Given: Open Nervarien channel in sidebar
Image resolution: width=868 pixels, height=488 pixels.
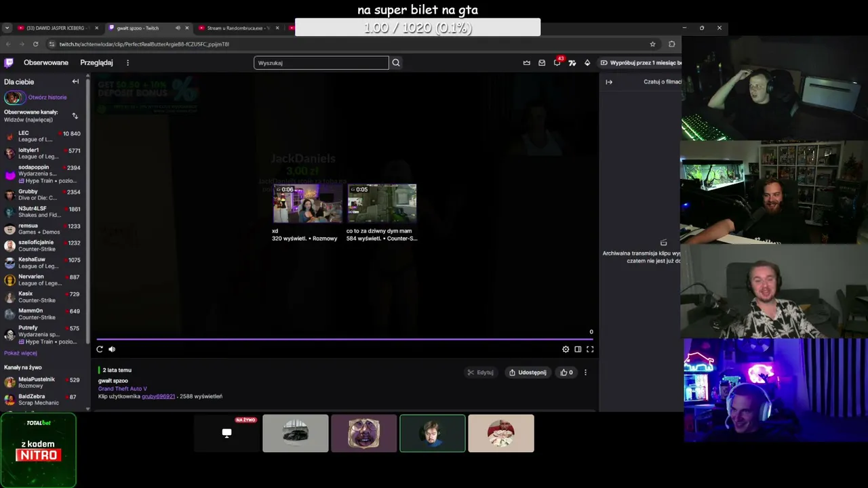Looking at the screenshot, I should 43,279.
